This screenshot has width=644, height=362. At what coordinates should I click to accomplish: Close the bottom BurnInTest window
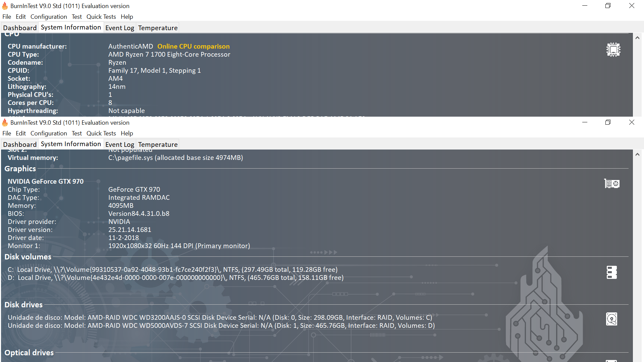pyautogui.click(x=632, y=122)
